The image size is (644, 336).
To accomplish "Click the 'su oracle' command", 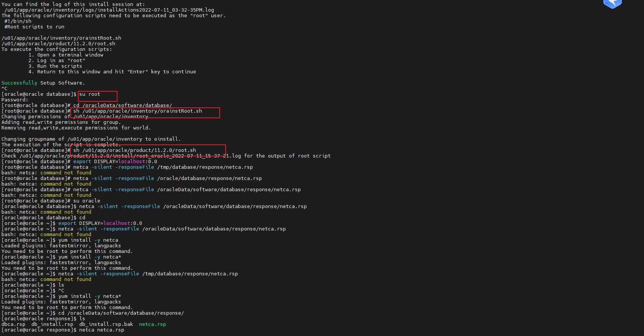I will (87, 201).
